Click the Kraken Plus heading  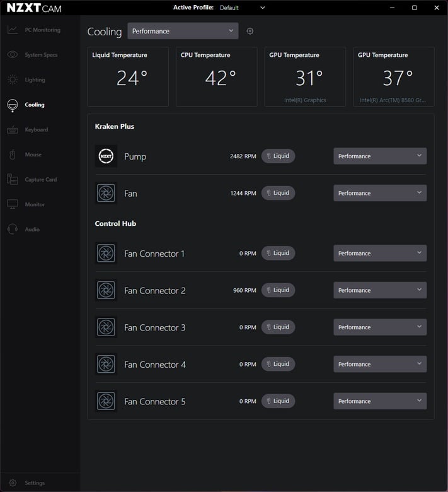[x=115, y=126]
